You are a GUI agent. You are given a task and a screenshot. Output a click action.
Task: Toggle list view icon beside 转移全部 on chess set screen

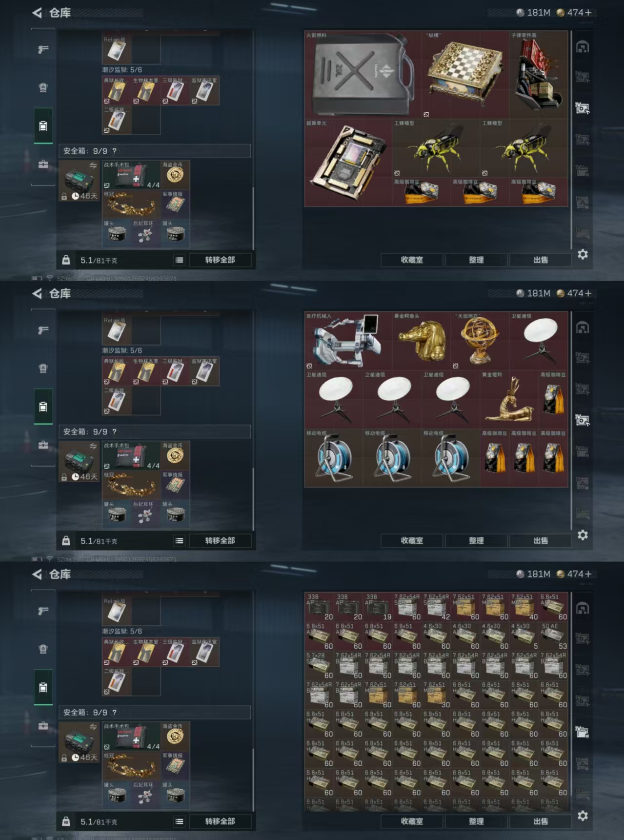click(180, 260)
